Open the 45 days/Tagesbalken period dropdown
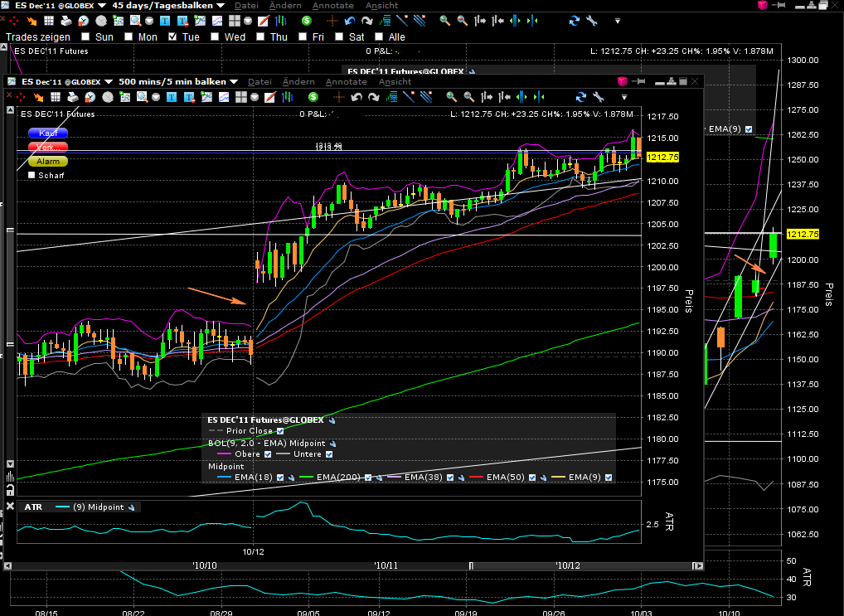 click(167, 6)
